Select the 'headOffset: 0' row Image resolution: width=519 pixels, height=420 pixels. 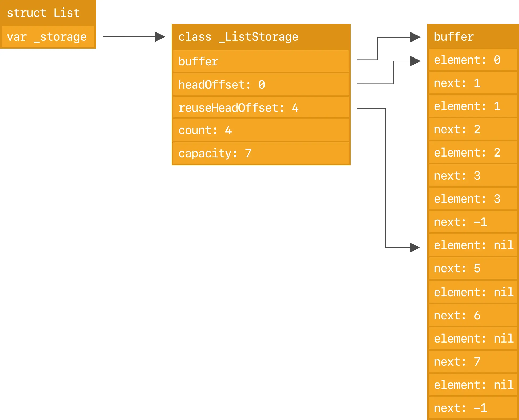[261, 85]
